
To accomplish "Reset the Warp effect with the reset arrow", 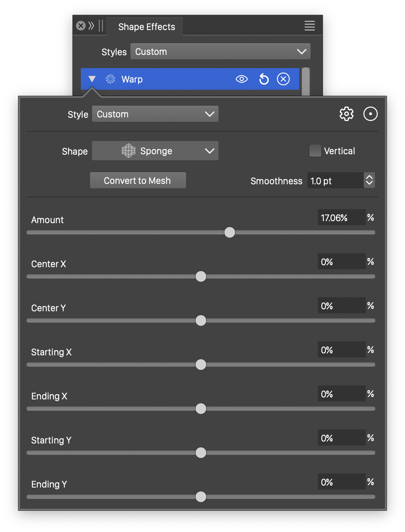I will coord(264,79).
